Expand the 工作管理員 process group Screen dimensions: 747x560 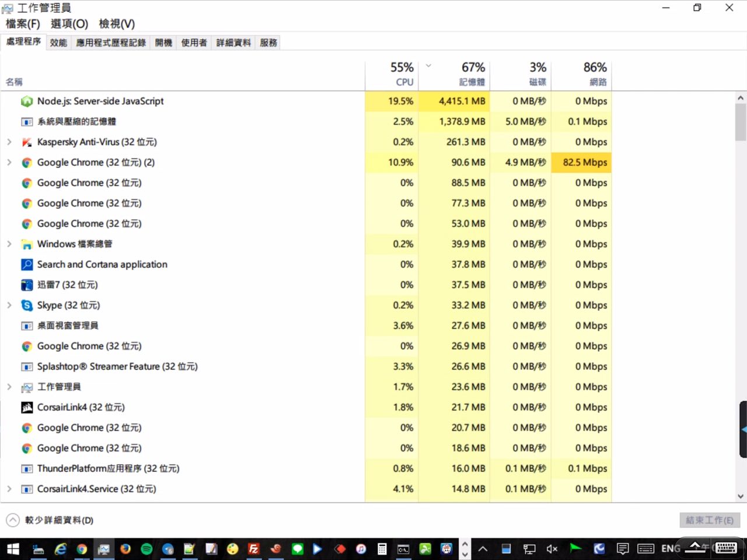click(x=9, y=387)
